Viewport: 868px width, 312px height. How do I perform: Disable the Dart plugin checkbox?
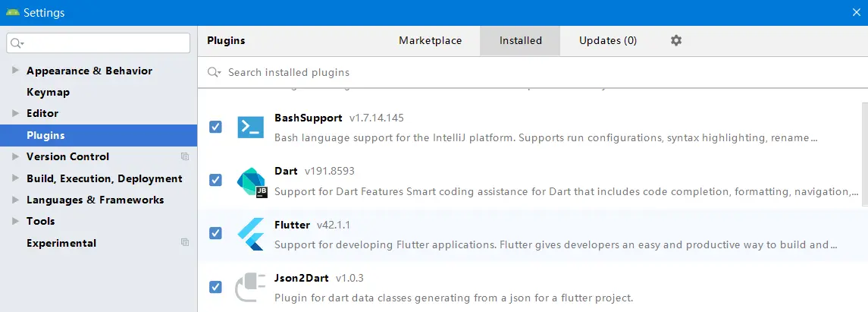pyautogui.click(x=215, y=180)
